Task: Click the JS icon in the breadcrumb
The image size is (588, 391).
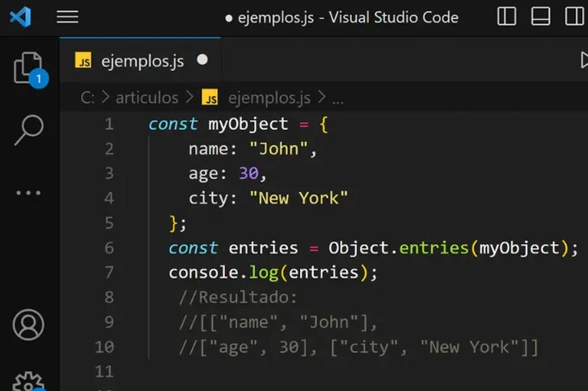Action: 209,97
